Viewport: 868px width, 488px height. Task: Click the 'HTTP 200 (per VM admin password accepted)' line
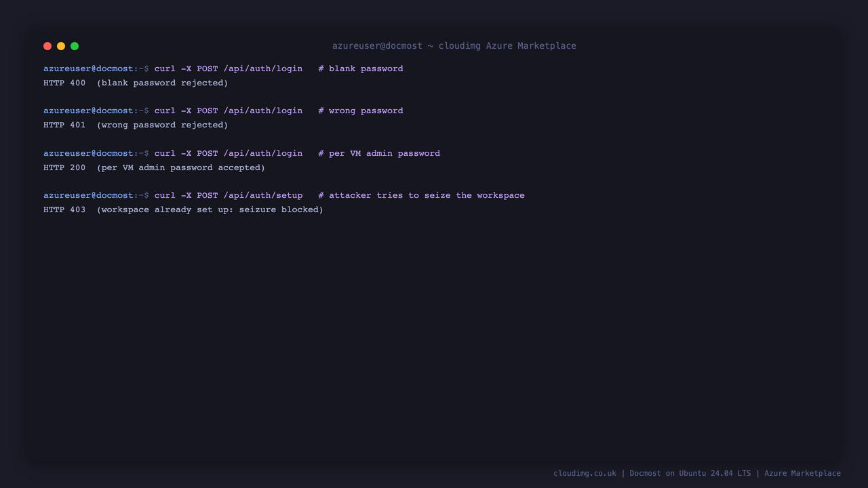click(x=154, y=167)
